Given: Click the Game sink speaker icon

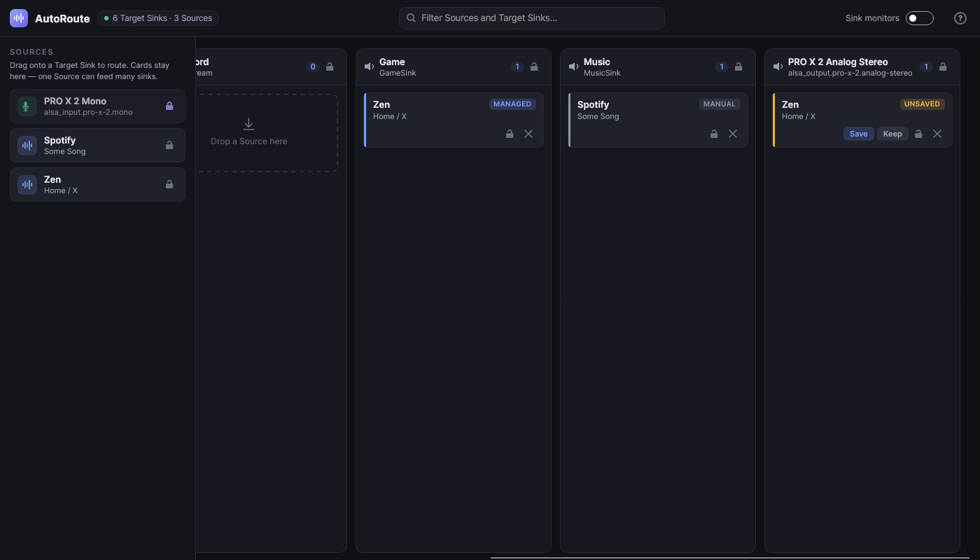Looking at the screenshot, I should pyautogui.click(x=370, y=67).
